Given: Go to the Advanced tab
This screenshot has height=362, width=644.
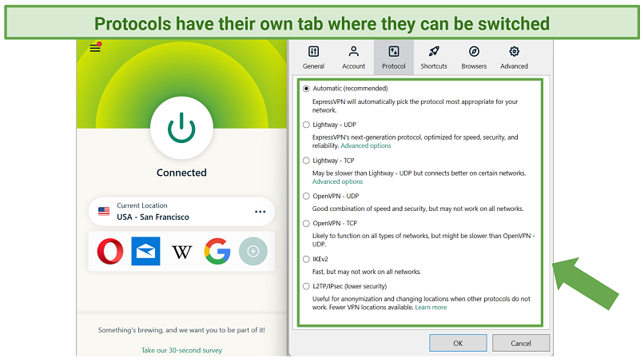Looking at the screenshot, I should 515,58.
